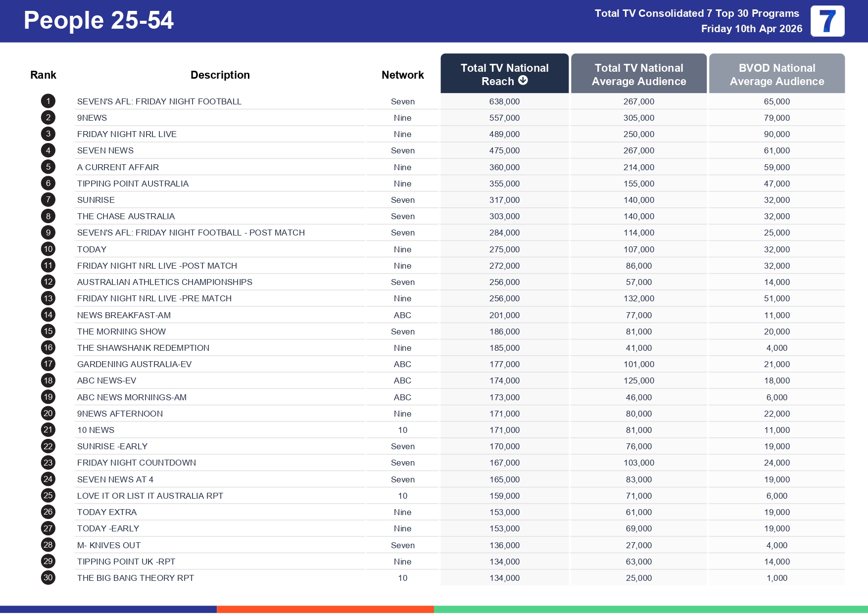Select the 638,000 reach value for rank 1
868x614 pixels.
(x=504, y=101)
